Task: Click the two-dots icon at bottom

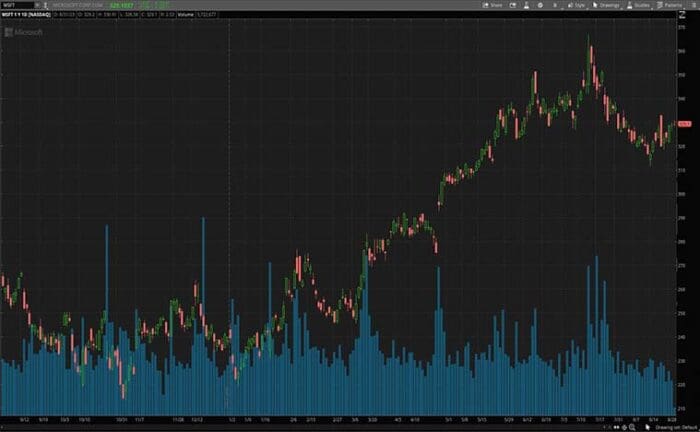Action: (617, 428)
